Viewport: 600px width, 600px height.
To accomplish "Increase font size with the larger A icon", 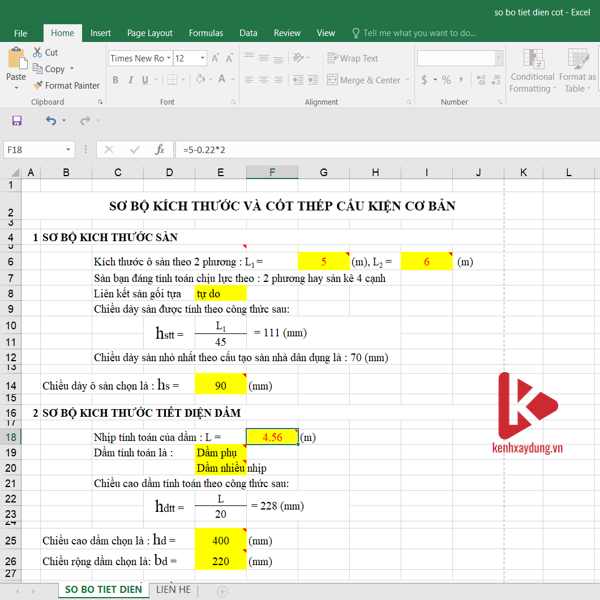I will pos(217,58).
